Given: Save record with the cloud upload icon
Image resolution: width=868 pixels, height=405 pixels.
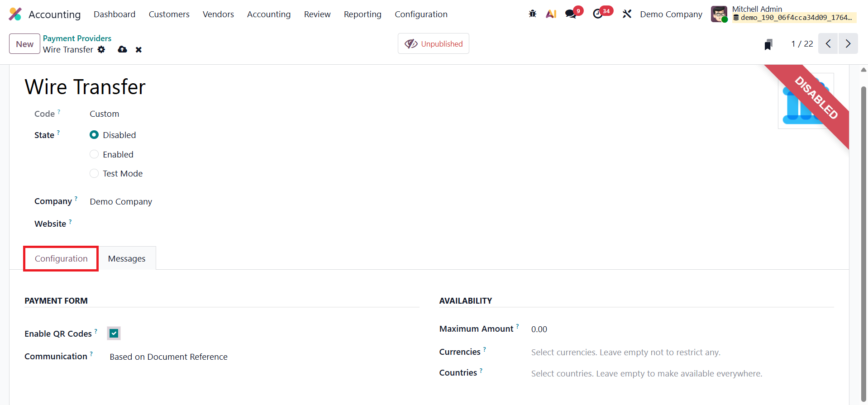Looking at the screenshot, I should [122, 49].
